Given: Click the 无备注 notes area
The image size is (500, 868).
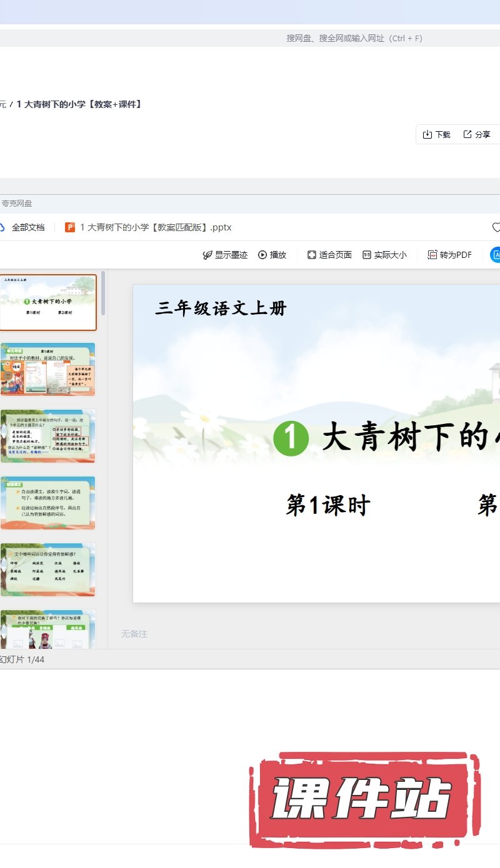Looking at the screenshot, I should pos(134,634).
